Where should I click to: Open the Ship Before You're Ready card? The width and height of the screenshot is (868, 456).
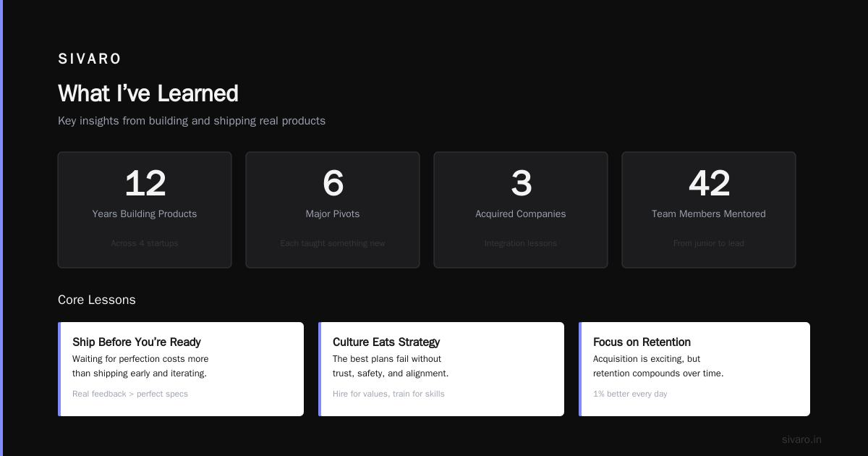click(x=181, y=369)
